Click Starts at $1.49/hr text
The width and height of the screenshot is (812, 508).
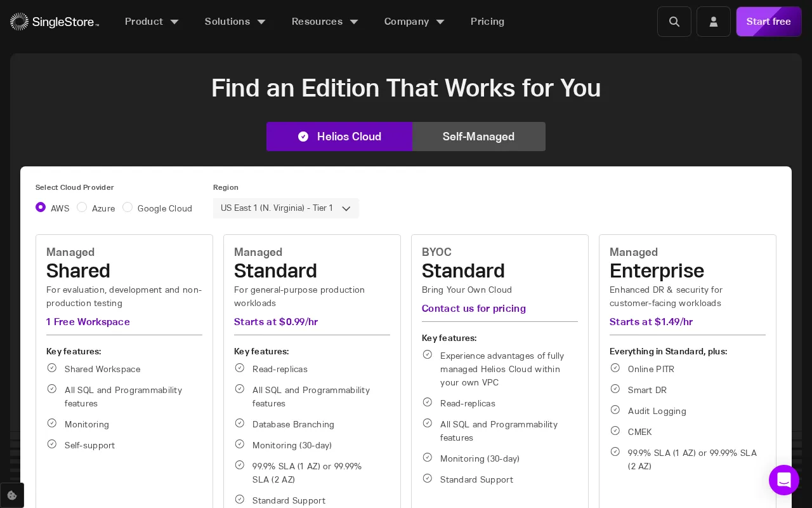(652, 322)
